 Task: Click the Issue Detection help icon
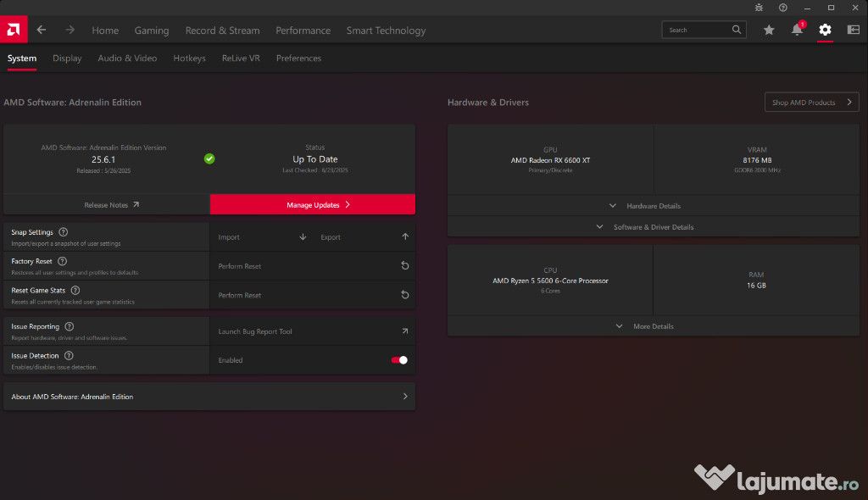69,355
